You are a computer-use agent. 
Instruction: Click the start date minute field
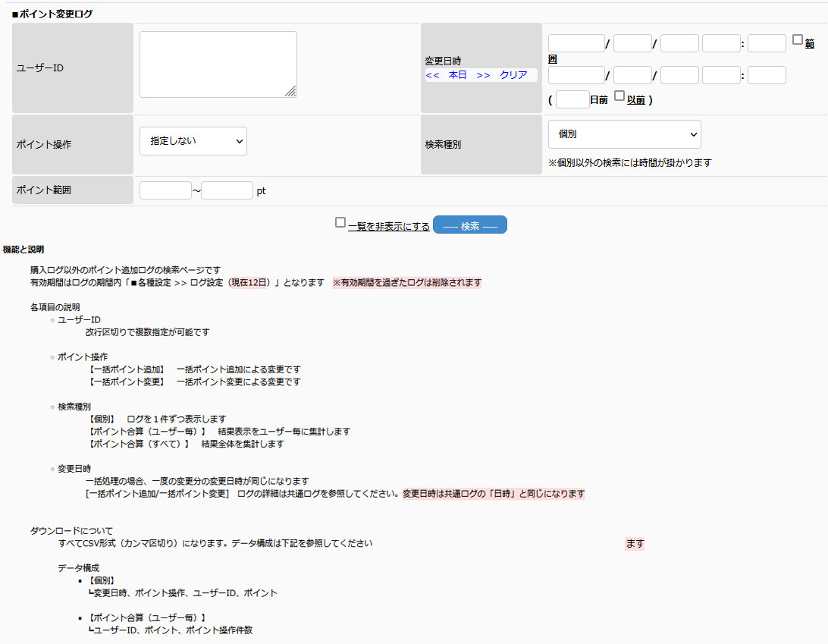pos(767,43)
